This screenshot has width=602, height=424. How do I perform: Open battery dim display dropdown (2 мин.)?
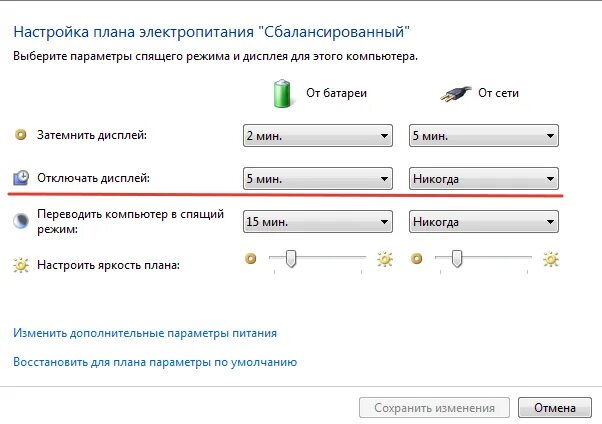point(317,136)
